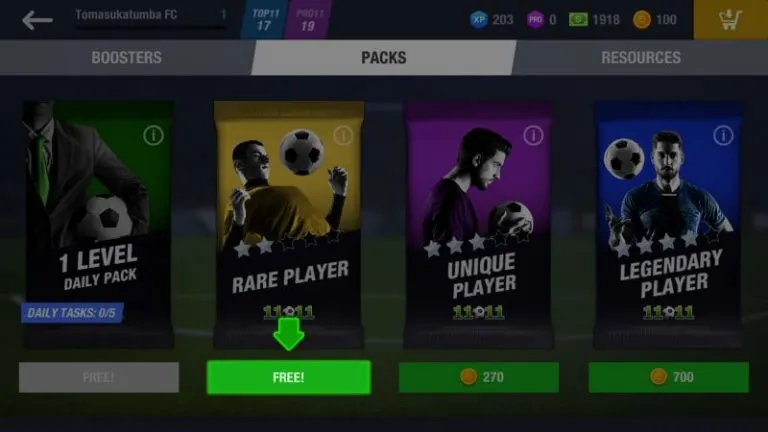768x432 pixels.
Task: Open info icon on Unique Player pack
Action: coord(533,135)
